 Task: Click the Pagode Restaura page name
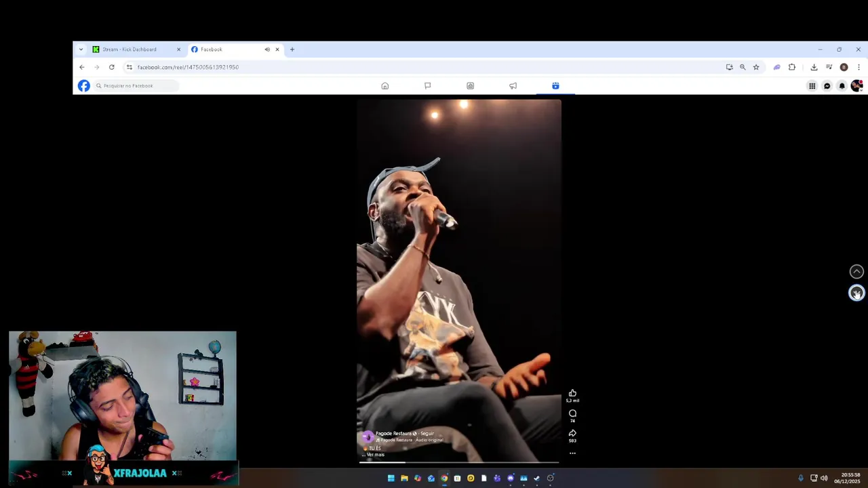[x=394, y=434]
